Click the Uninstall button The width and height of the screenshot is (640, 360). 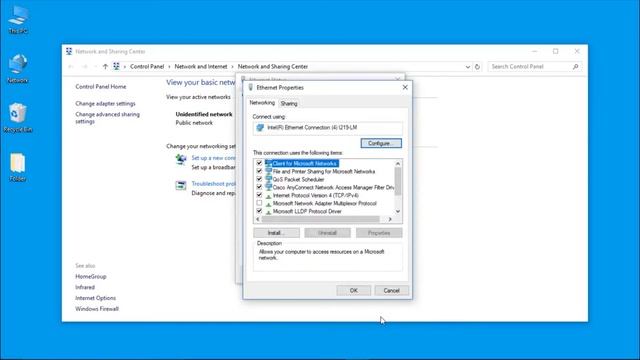(x=327, y=233)
